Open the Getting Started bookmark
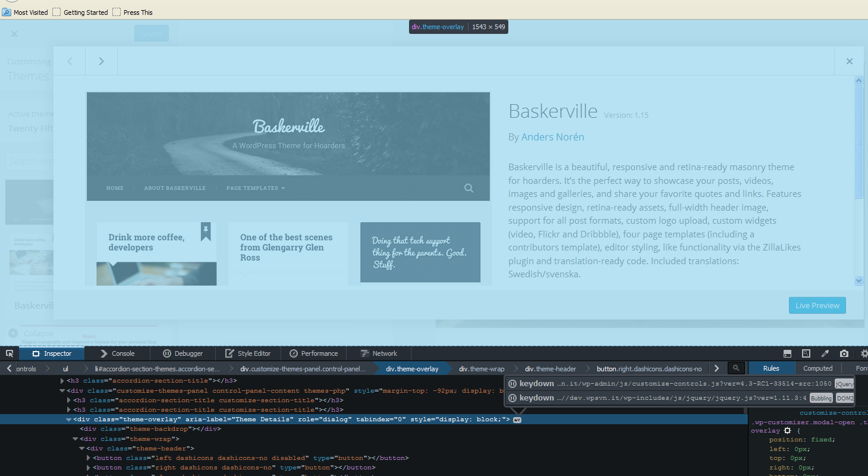This screenshot has height=476, width=868. tap(80, 12)
